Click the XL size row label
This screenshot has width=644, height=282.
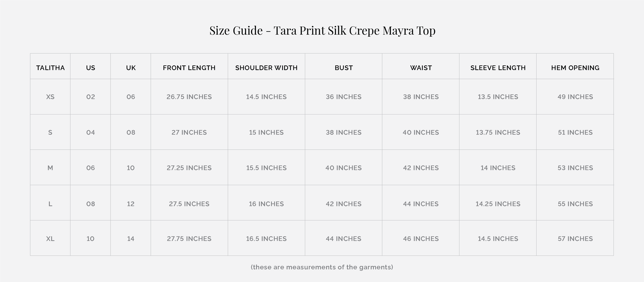click(x=50, y=239)
